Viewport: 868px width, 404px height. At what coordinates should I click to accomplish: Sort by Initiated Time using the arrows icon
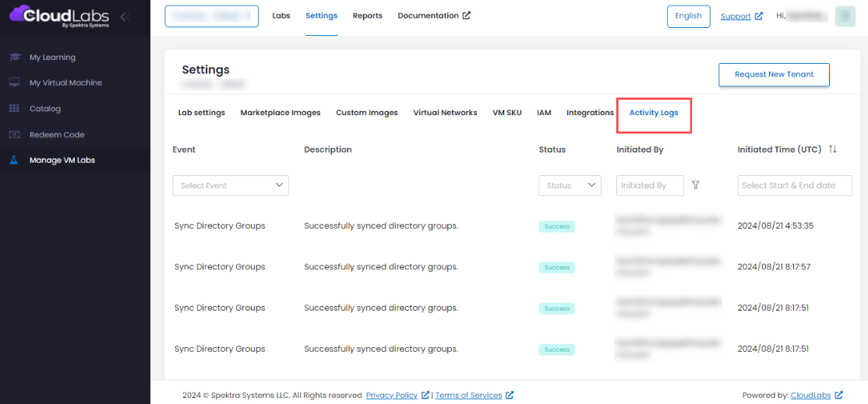(833, 149)
